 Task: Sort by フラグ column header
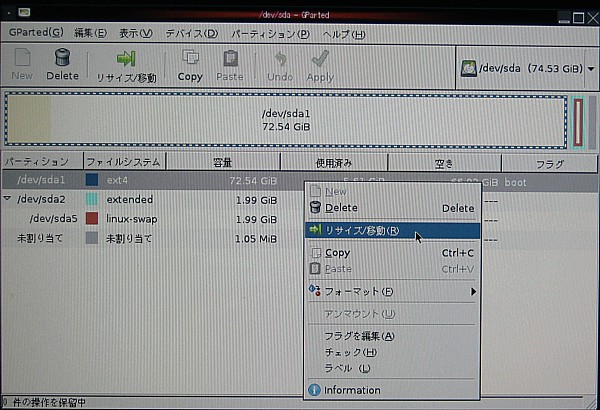pyautogui.click(x=549, y=163)
